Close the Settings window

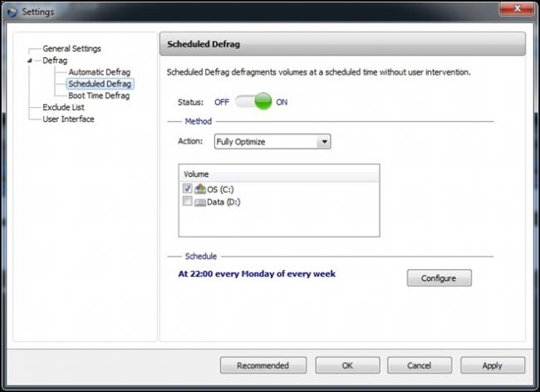point(517,8)
